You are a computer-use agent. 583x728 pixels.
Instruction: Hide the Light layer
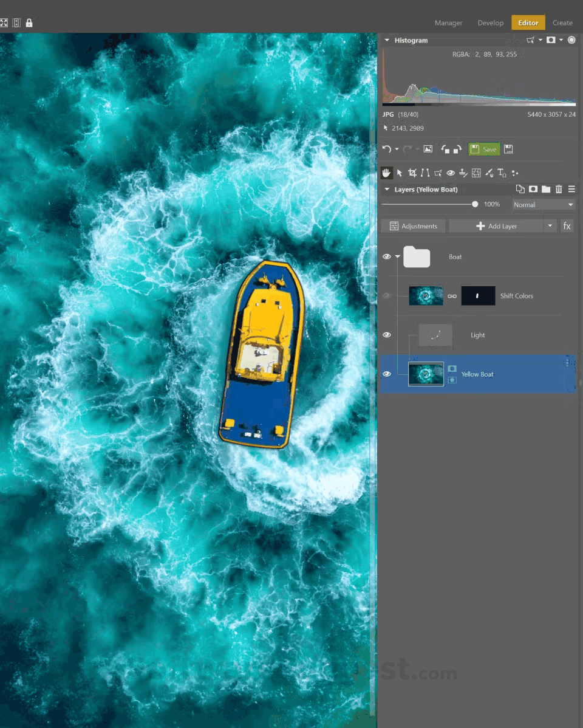point(387,335)
